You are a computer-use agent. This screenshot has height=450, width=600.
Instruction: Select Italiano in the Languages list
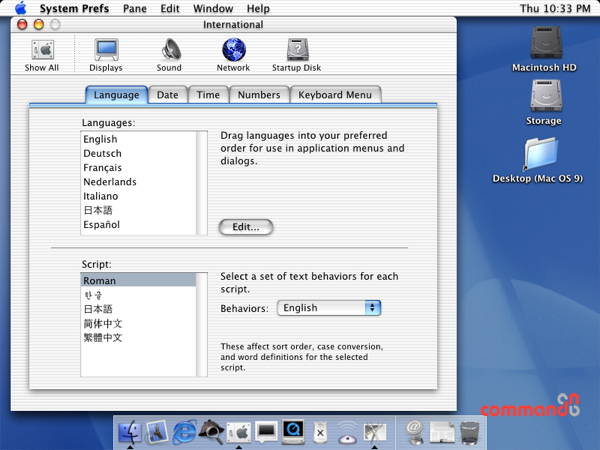pyautogui.click(x=139, y=196)
